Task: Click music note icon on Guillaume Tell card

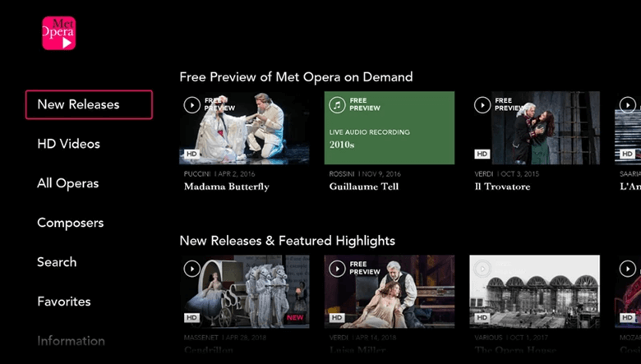Action: pyautogui.click(x=337, y=104)
